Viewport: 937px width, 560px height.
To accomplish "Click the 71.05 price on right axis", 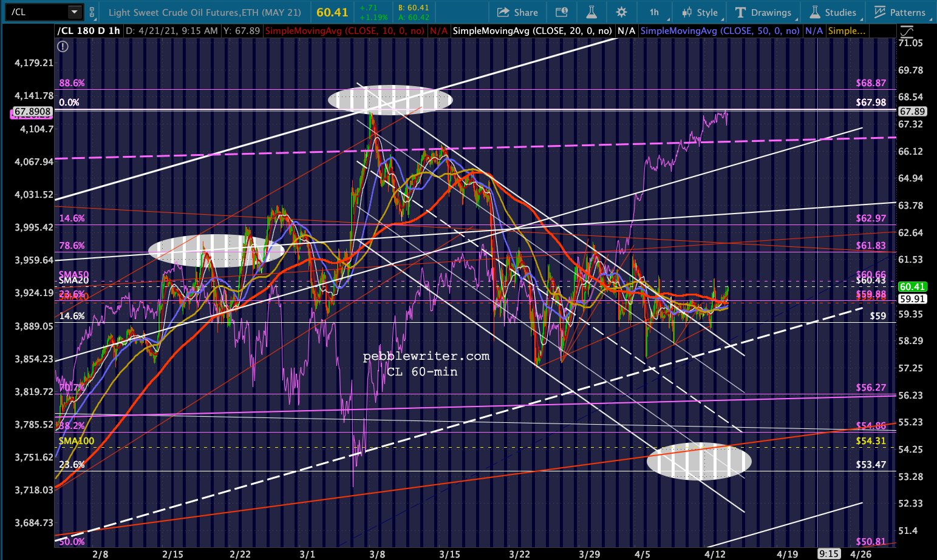I will coord(910,42).
